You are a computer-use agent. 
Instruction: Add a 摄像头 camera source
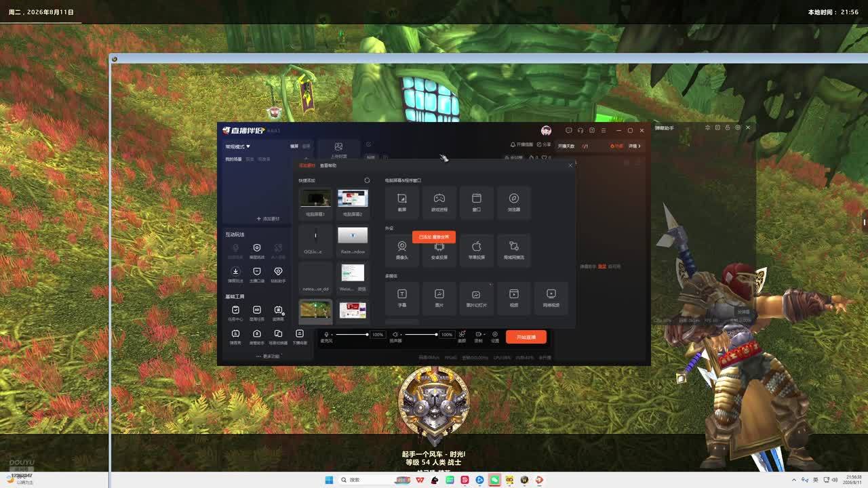(402, 250)
